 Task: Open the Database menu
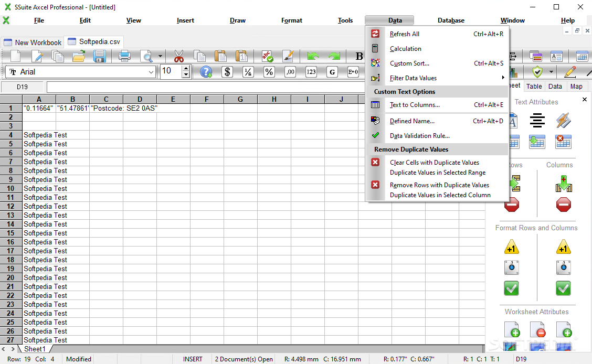451,20
